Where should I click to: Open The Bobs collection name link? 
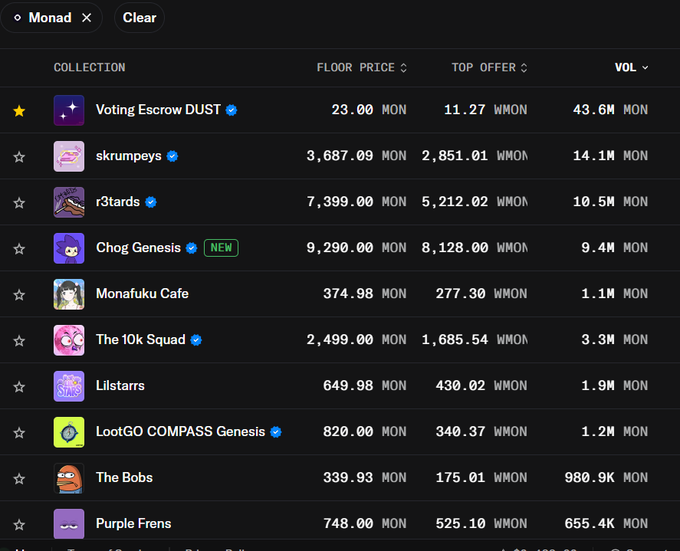(124, 477)
